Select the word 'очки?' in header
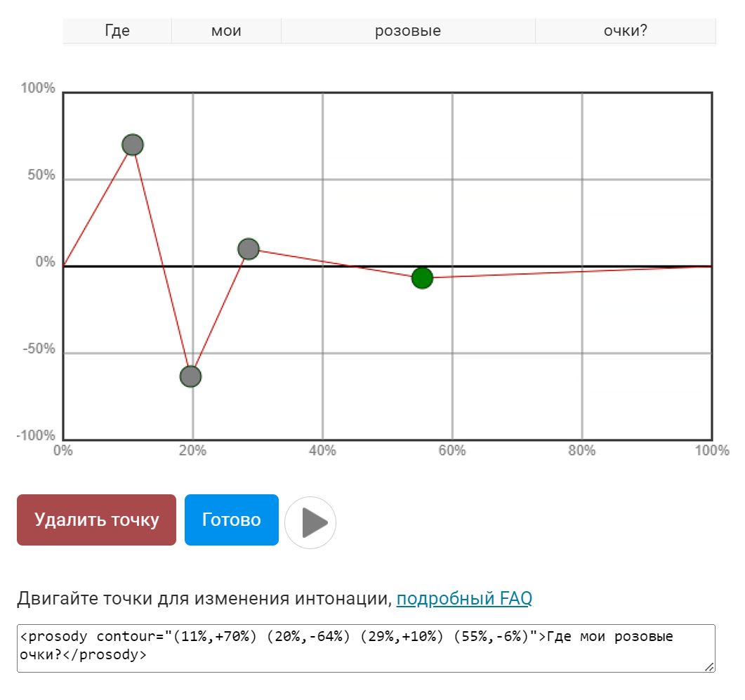This screenshot has height=700, width=745. [625, 31]
